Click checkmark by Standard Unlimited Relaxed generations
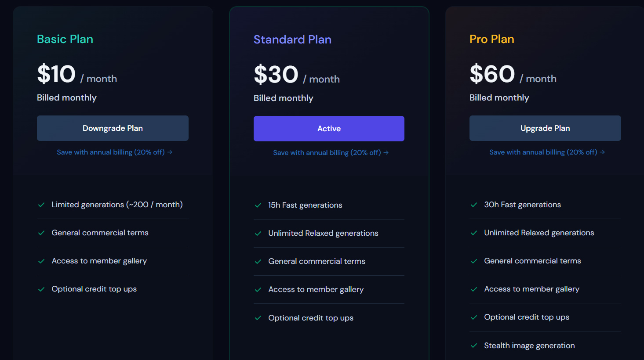644x360 pixels. (258, 234)
